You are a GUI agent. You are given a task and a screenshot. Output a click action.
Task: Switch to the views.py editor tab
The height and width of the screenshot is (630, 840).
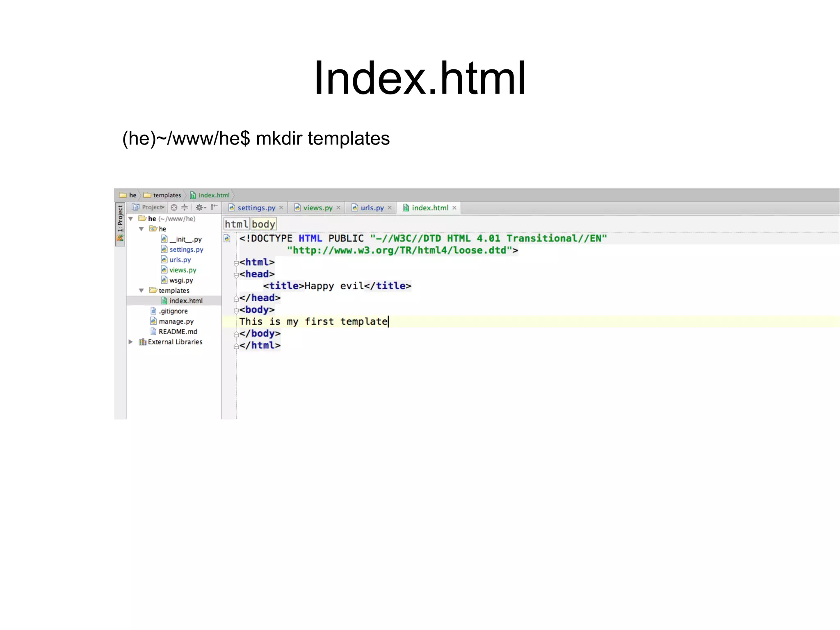pyautogui.click(x=317, y=208)
